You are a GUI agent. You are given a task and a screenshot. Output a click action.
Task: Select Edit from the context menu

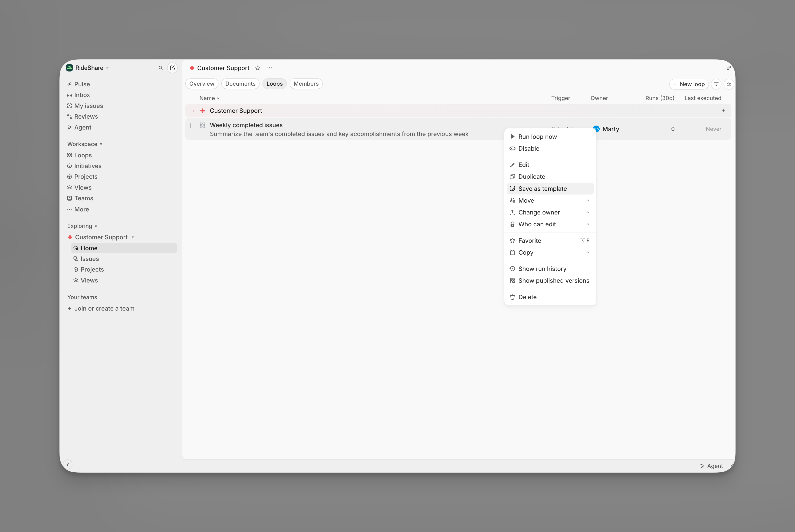[x=550, y=165]
